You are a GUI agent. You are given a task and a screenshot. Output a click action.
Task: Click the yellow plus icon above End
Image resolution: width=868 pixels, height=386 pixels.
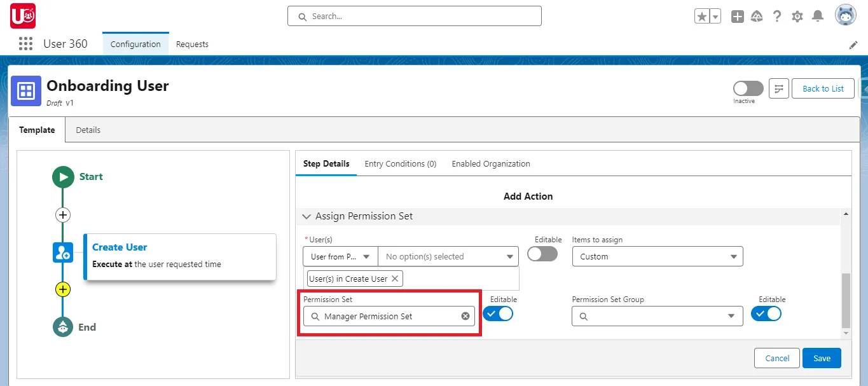[x=62, y=289]
